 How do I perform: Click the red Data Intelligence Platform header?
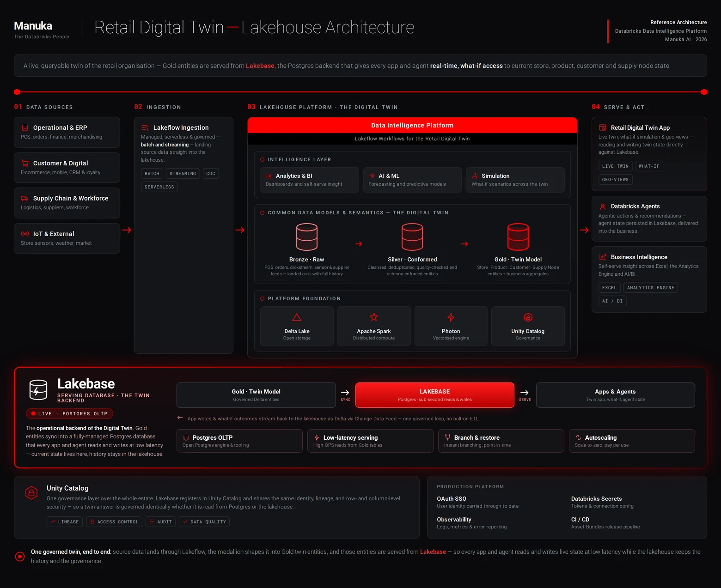coord(412,125)
